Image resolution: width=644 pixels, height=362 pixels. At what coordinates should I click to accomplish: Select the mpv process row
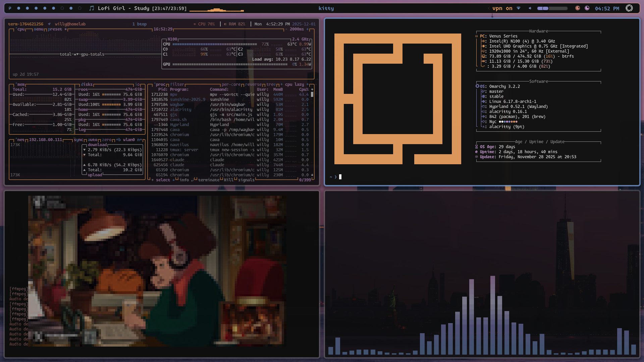(x=230, y=95)
